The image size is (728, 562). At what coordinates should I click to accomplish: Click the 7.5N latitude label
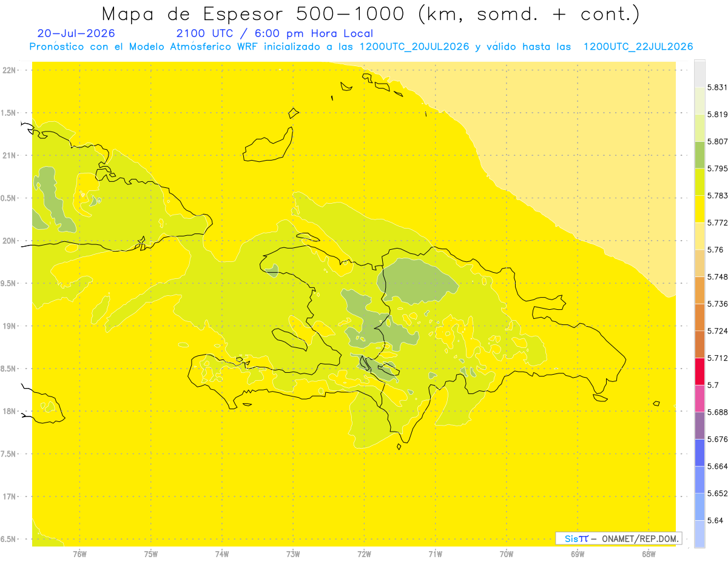[x=9, y=454]
